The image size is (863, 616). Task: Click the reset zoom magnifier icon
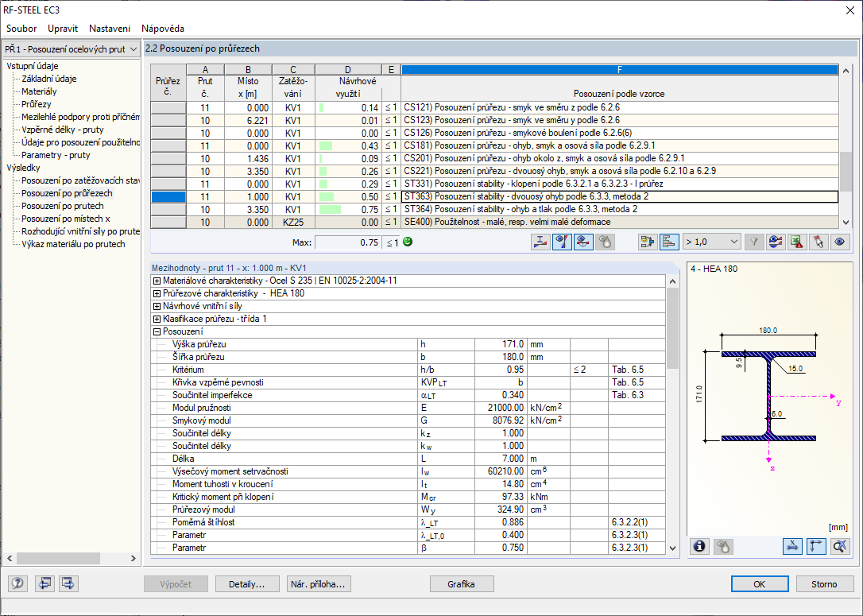pos(839,546)
